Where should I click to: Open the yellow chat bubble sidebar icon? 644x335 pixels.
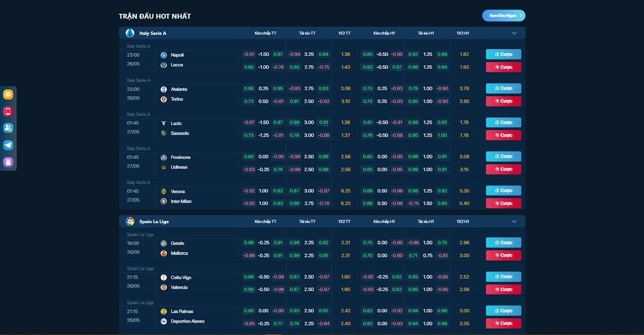(8, 95)
